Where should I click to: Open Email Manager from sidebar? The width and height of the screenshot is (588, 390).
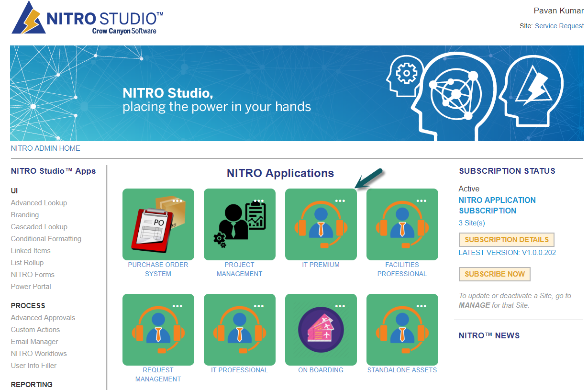pyautogui.click(x=34, y=342)
